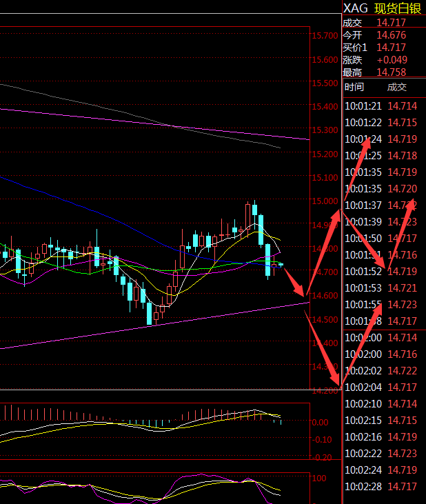The width and height of the screenshot is (426, 504).
Task: Click the 买价1 bid price value
Action: pos(392,48)
